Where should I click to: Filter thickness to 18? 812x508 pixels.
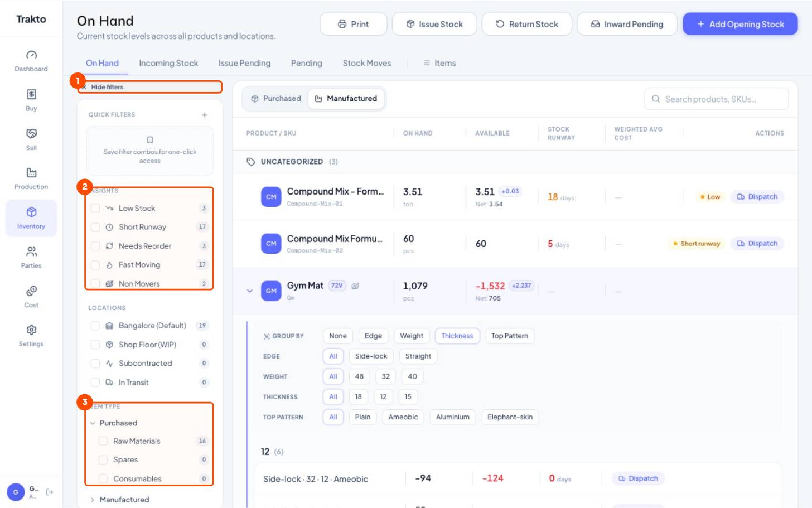[358, 396]
